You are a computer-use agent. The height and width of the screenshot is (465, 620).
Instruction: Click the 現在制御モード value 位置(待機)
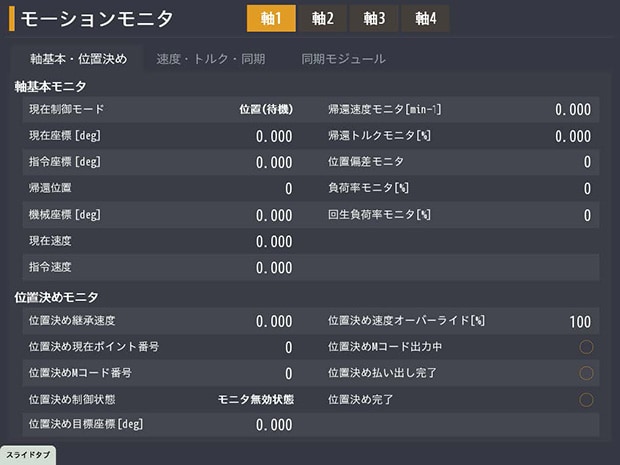266,109
